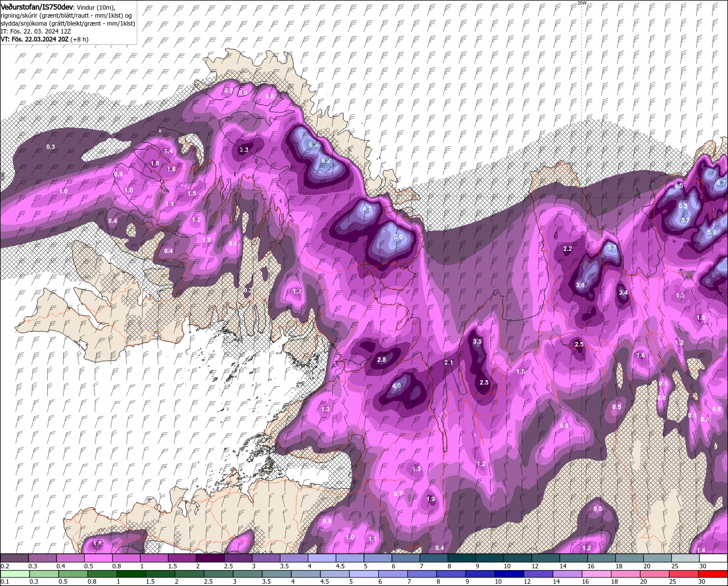Click the '4.0' value on the map
Image resolution: width=728 pixels, height=586 pixels.
[397, 386]
